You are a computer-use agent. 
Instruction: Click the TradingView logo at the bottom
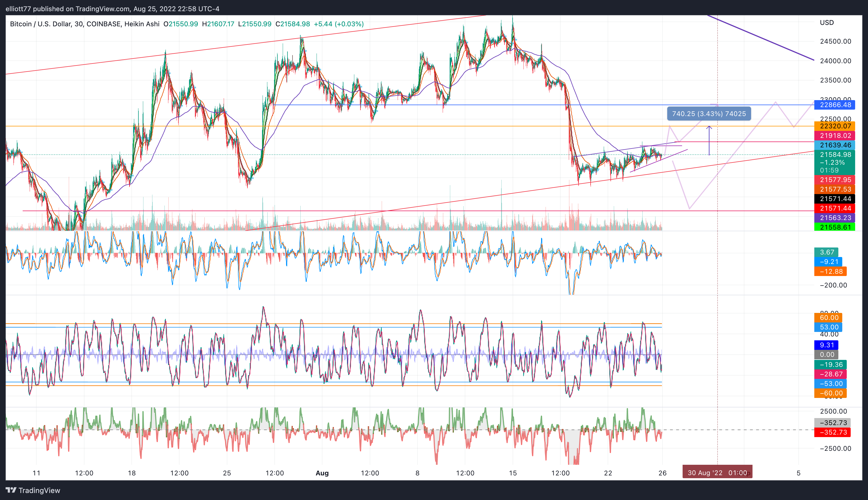click(33, 490)
